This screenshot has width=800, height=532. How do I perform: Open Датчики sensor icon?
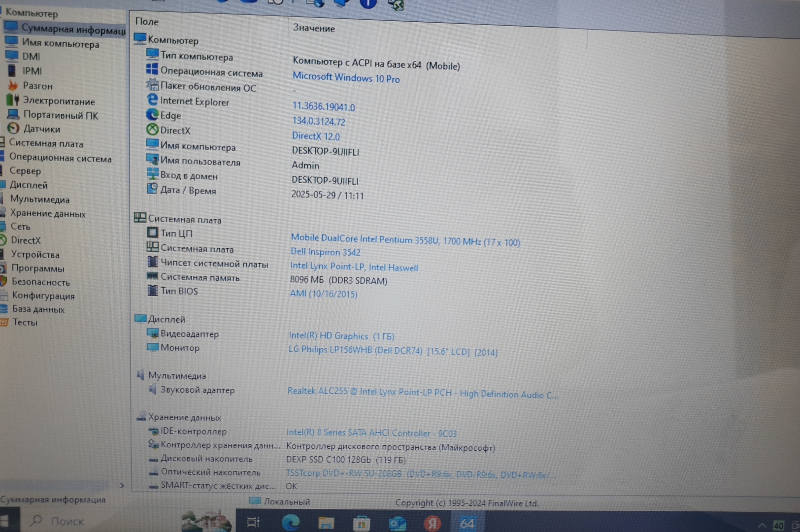13,129
